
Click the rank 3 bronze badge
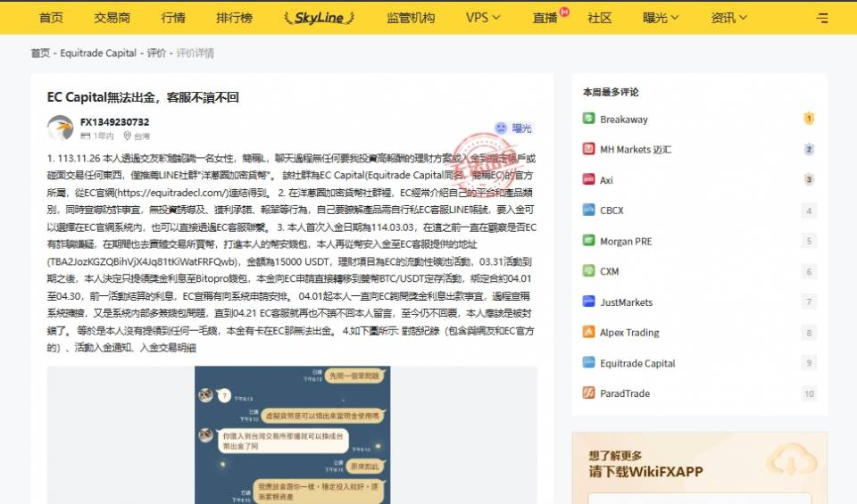click(809, 179)
